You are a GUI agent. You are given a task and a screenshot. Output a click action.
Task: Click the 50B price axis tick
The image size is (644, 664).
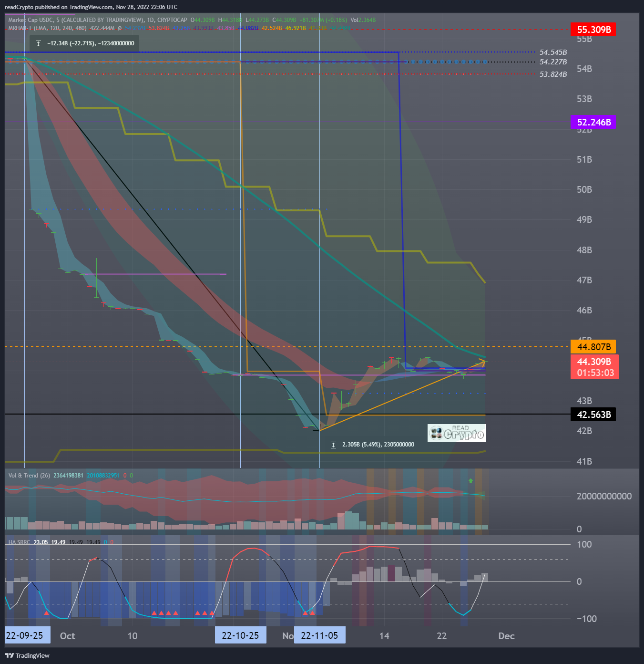(x=584, y=189)
